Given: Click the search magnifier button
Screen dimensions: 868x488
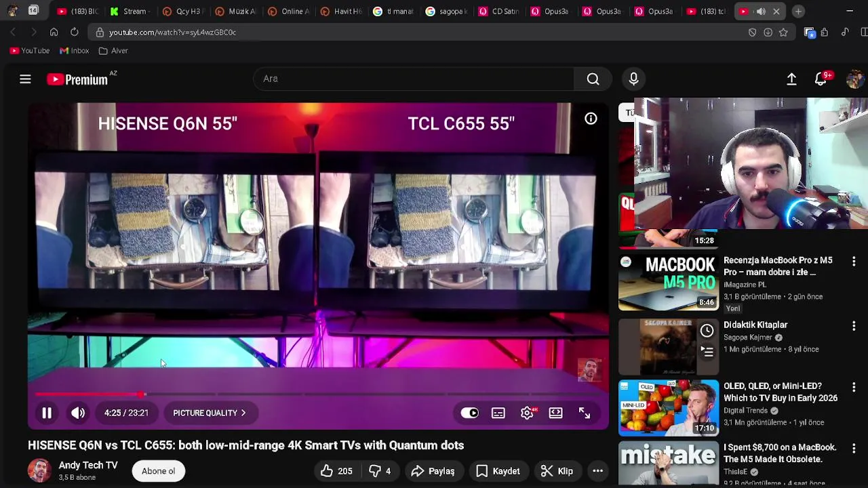Looking at the screenshot, I should pos(593,79).
